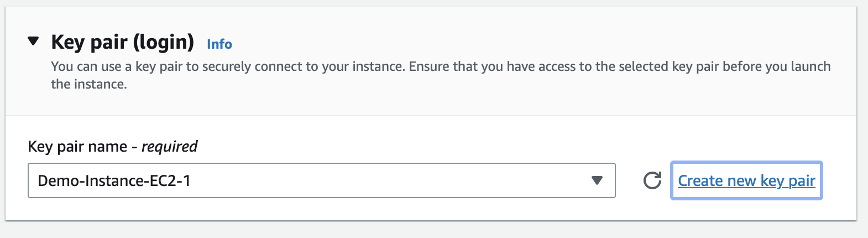Start creating a new key pair
The height and width of the screenshot is (238, 868).
(x=746, y=180)
